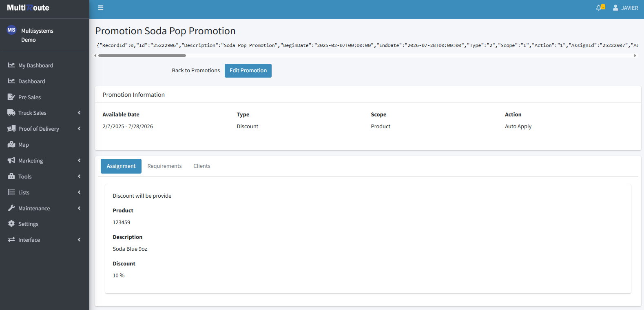Open Settings gear in sidebar

[11, 224]
